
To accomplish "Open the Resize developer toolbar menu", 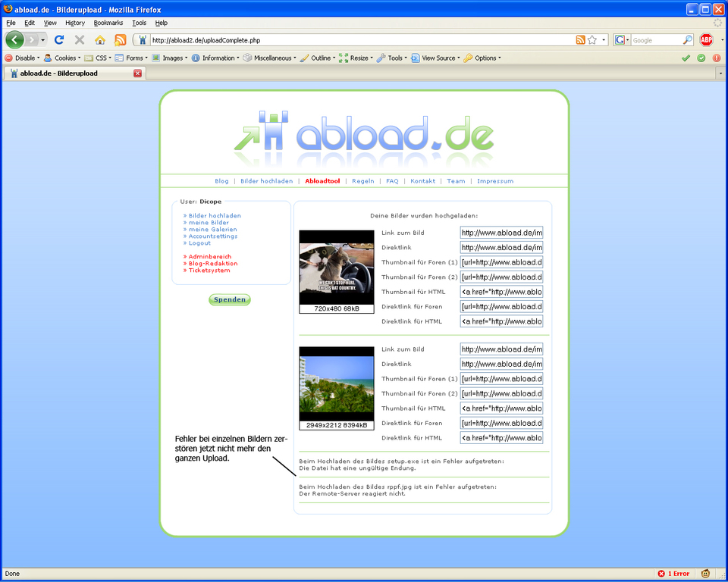I will (356, 58).
